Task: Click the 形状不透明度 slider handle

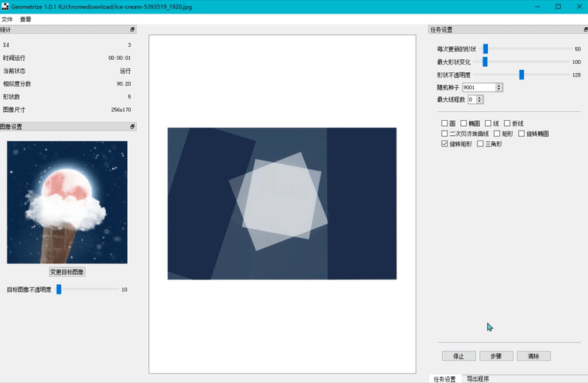Action: [x=521, y=74]
